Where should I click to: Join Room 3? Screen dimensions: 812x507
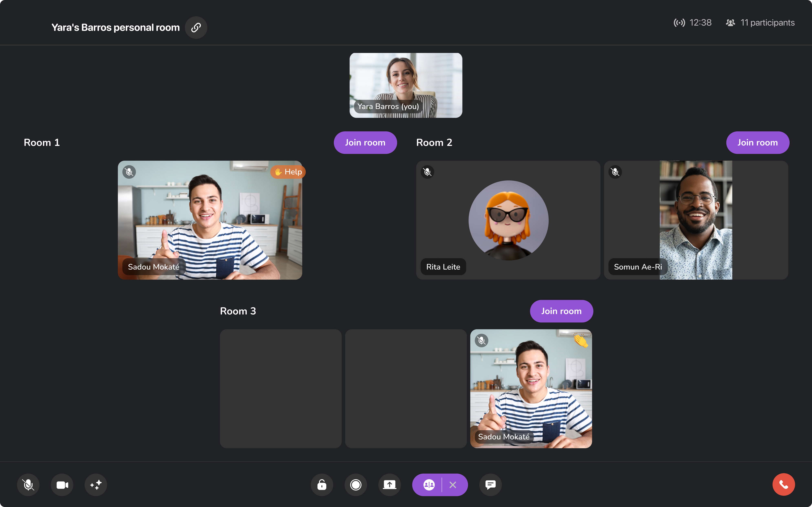561,311
